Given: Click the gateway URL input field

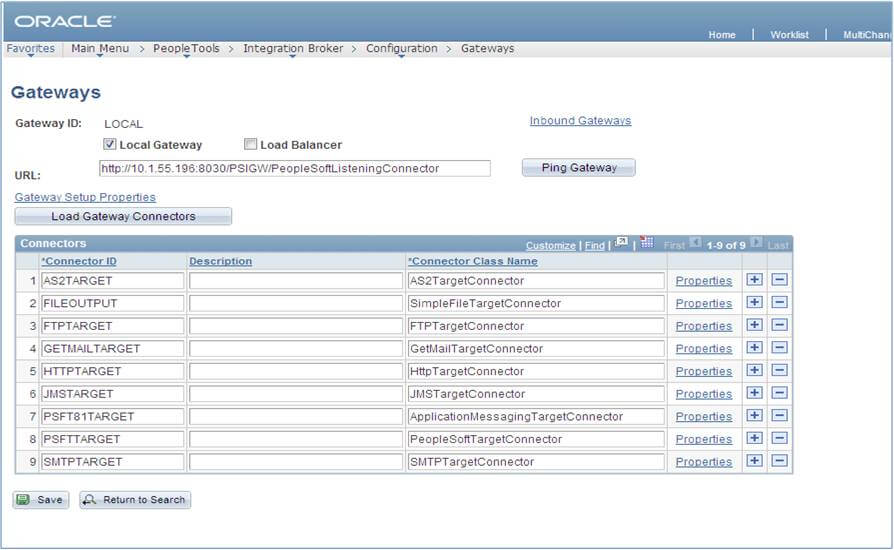Looking at the screenshot, I should pyautogui.click(x=295, y=169).
